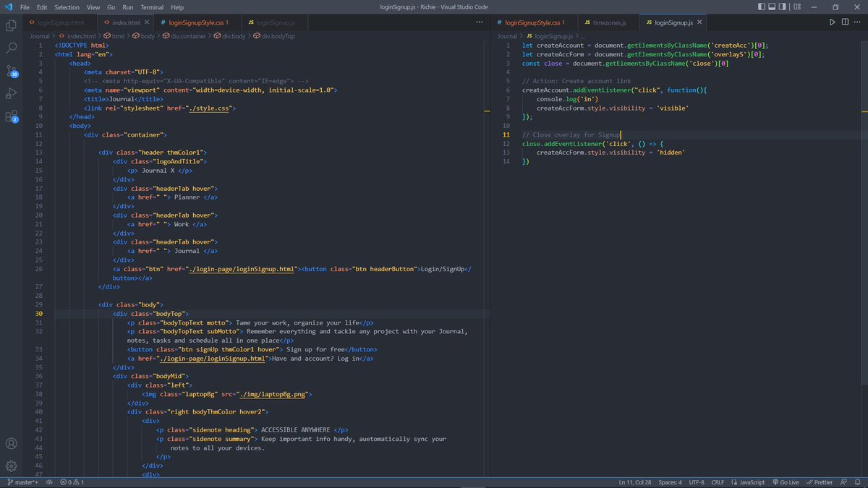Show errors and warnings in status bar
This screenshot has height=488, width=868.
click(x=72, y=482)
